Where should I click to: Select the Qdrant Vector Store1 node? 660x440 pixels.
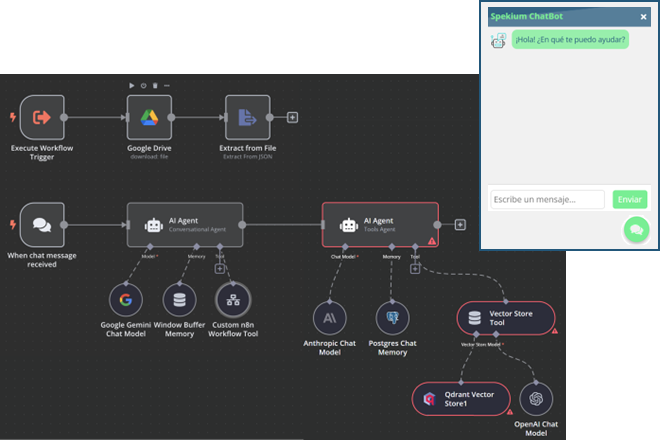point(461,399)
